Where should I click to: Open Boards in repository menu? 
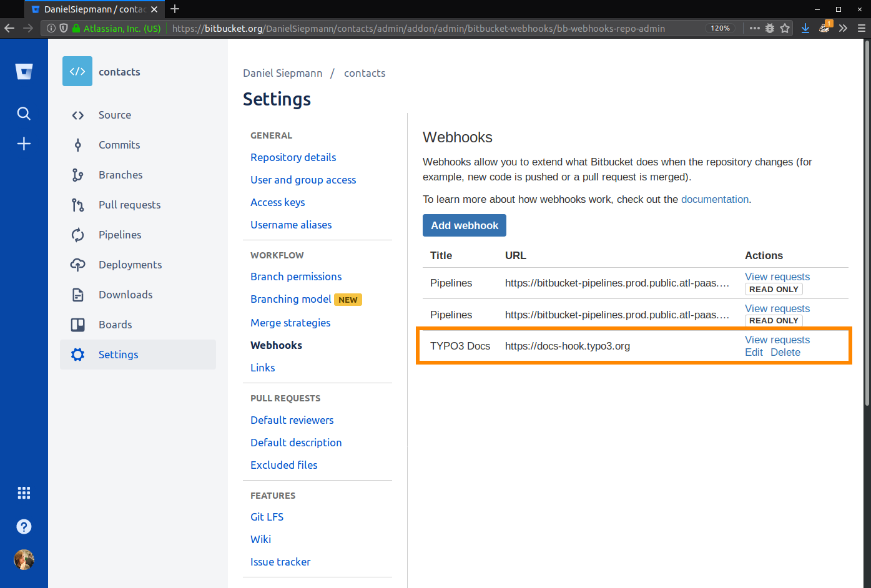click(116, 325)
